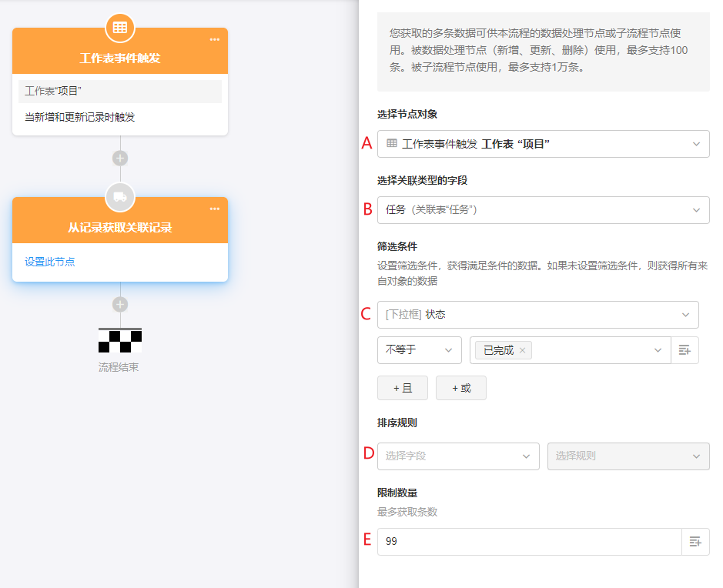Remove the 已完成 tag from filter value
Viewport: 723px width, 588px height.
tap(522, 350)
